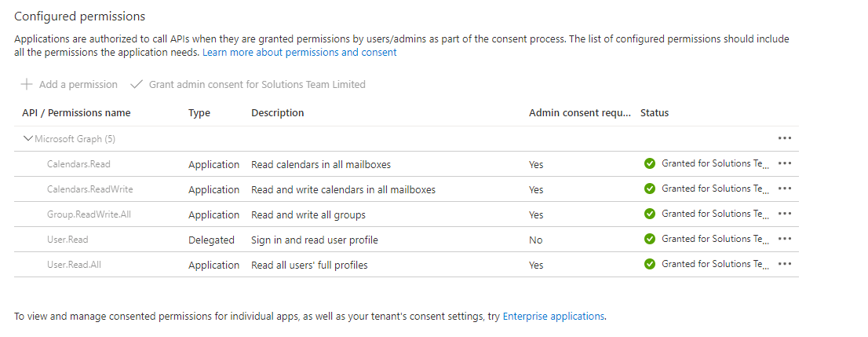Select the Group.ReadWrite.All permission name
Image resolution: width=868 pixels, height=337 pixels.
coord(89,214)
